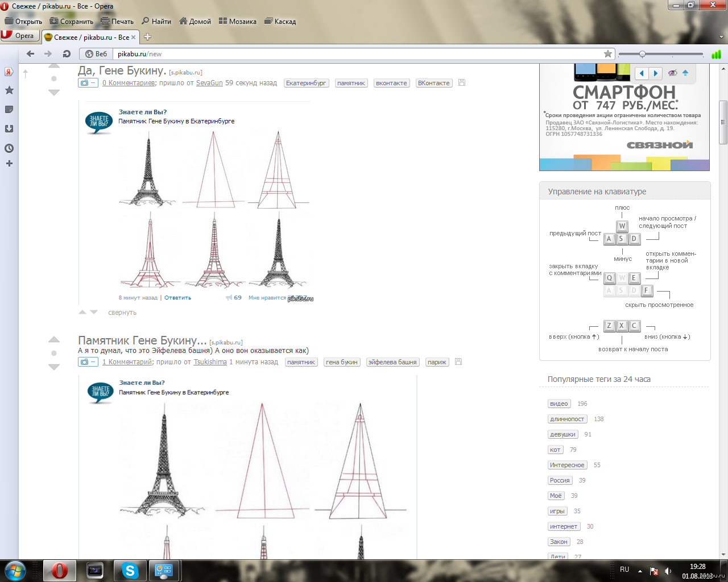Select the 'Свежее / pikabu.ru' tab
728x582 pixels.
pos(90,38)
